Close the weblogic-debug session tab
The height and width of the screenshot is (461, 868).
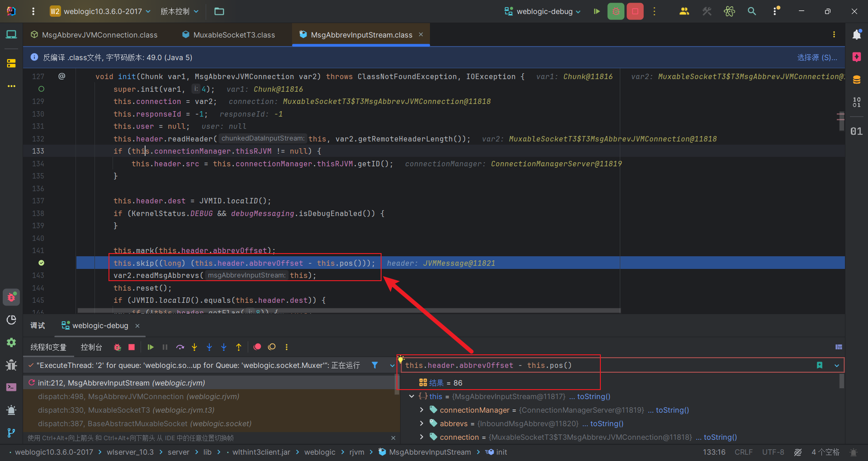pyautogui.click(x=137, y=326)
